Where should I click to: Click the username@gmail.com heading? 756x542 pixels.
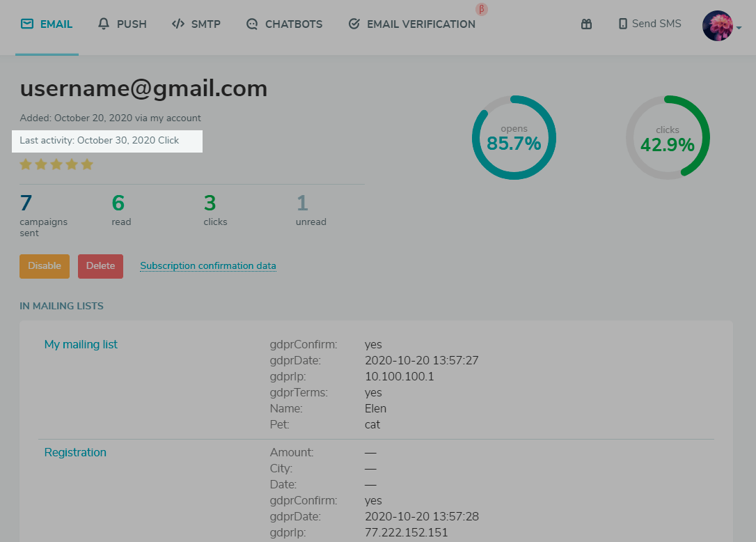143,88
